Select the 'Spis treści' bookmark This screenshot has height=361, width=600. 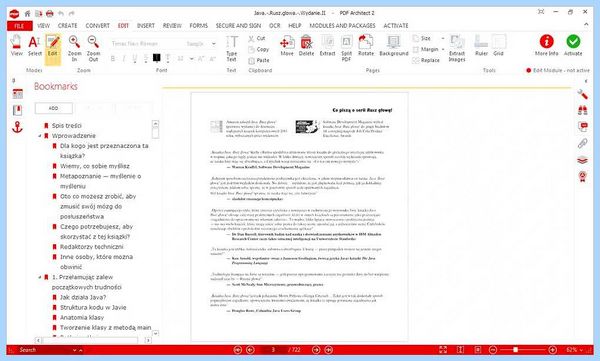pos(67,126)
